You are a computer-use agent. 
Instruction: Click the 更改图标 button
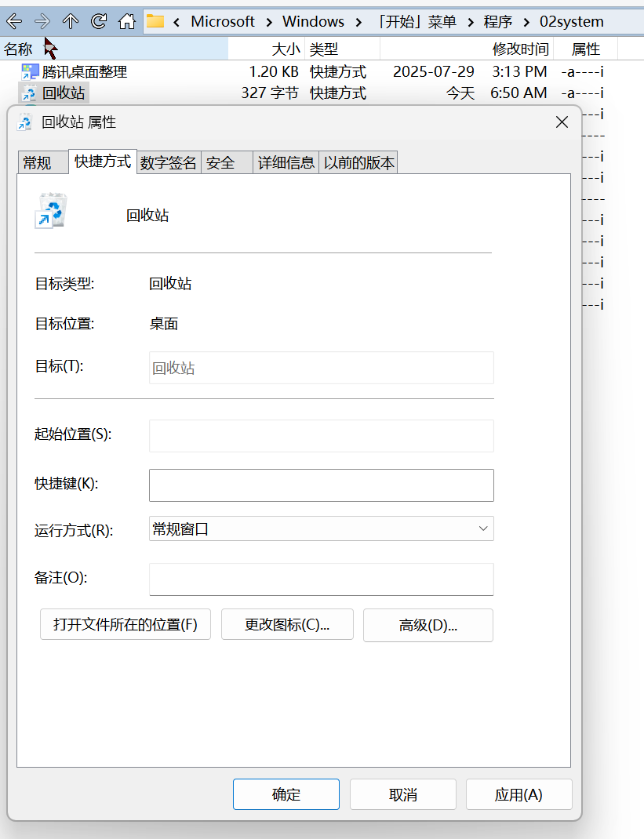tap(287, 625)
